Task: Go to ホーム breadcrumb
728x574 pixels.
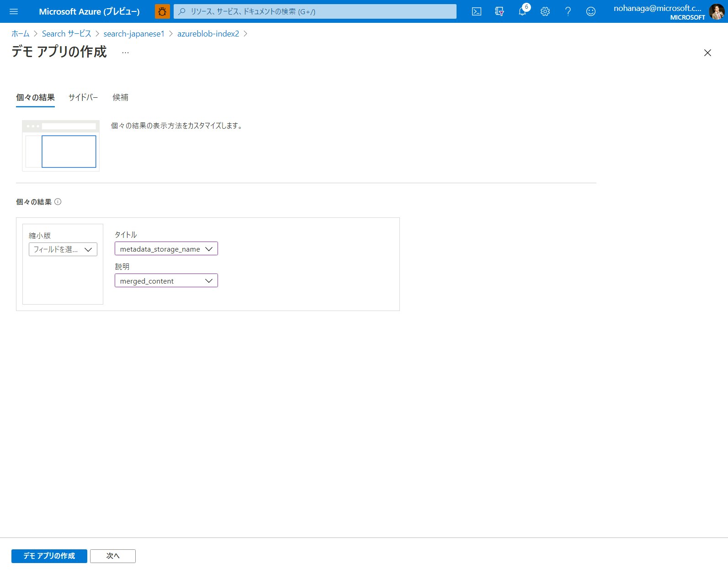Action: tap(21, 34)
